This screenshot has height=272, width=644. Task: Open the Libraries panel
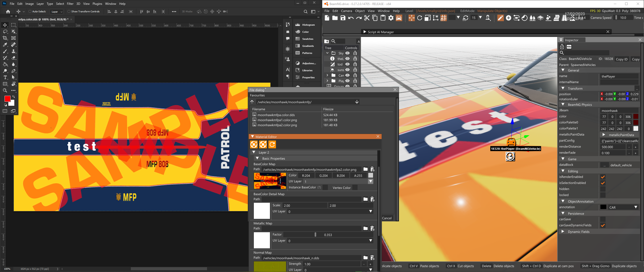click(305, 70)
